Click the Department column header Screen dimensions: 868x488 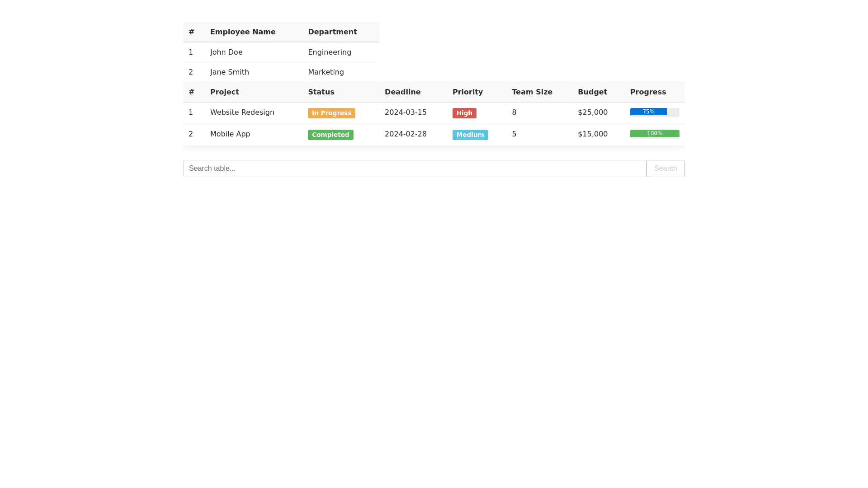coord(332,32)
